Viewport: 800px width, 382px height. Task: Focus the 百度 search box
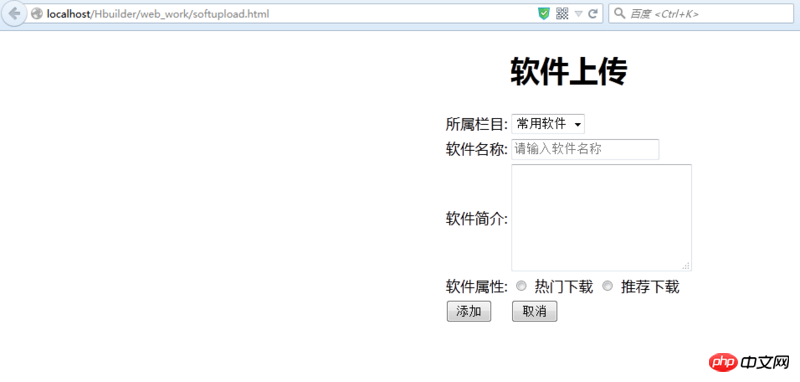[701, 14]
